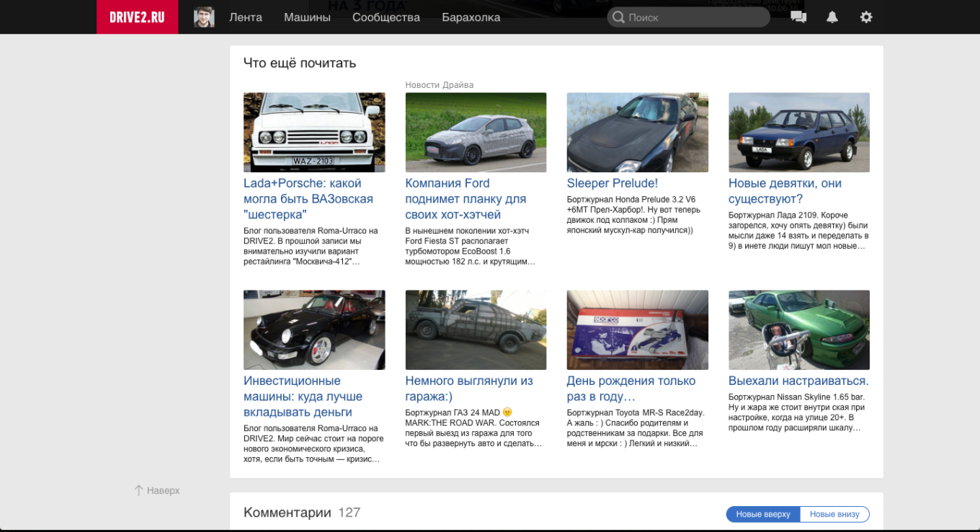Image resolution: width=980 pixels, height=532 pixels.
Task: Open article Новые девятки, они существуют?
Action: [x=785, y=191]
